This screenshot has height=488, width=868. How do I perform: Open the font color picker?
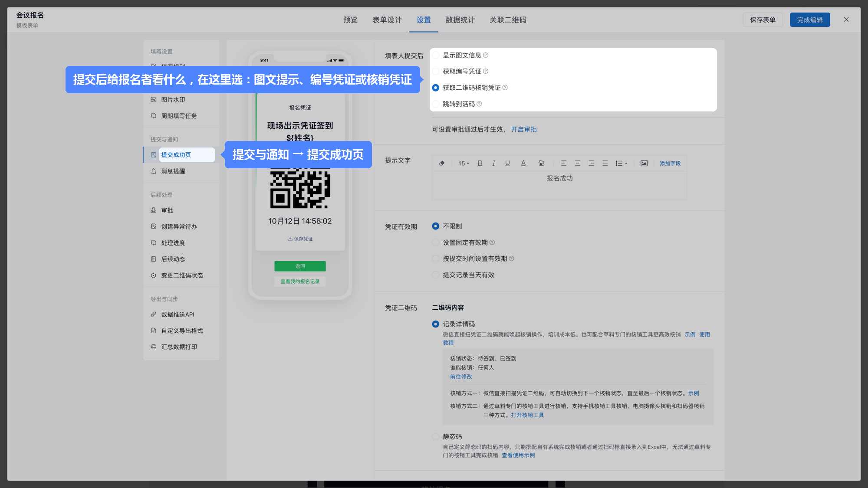pyautogui.click(x=523, y=163)
